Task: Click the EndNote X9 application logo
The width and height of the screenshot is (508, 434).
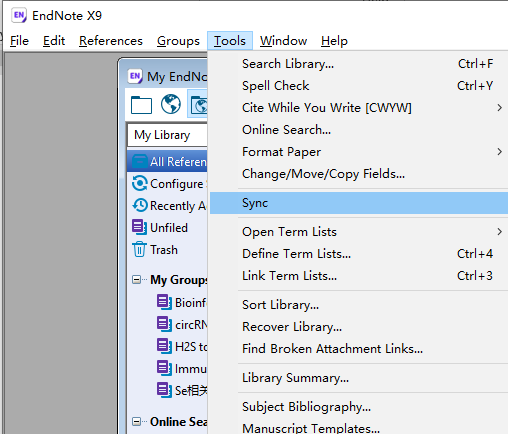Action: point(19,15)
